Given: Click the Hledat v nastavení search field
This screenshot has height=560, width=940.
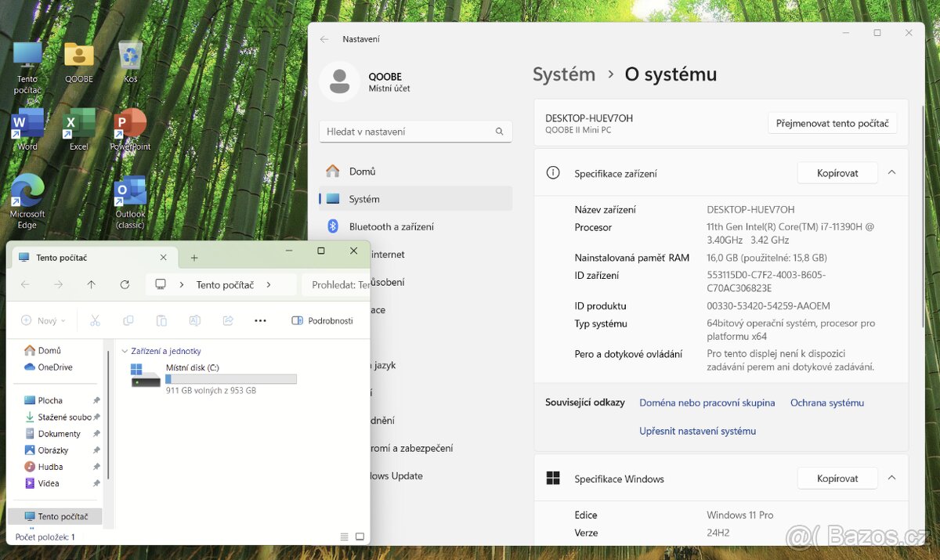Looking at the screenshot, I should [407, 132].
